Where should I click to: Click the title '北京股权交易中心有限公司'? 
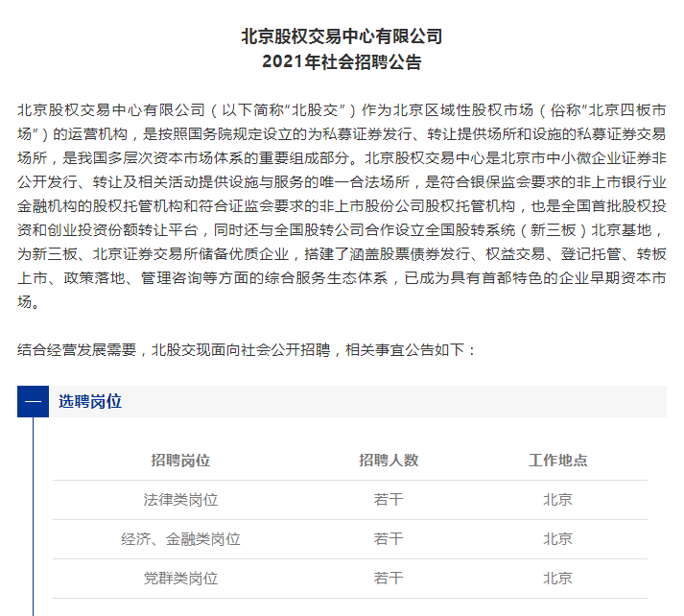[x=342, y=36]
